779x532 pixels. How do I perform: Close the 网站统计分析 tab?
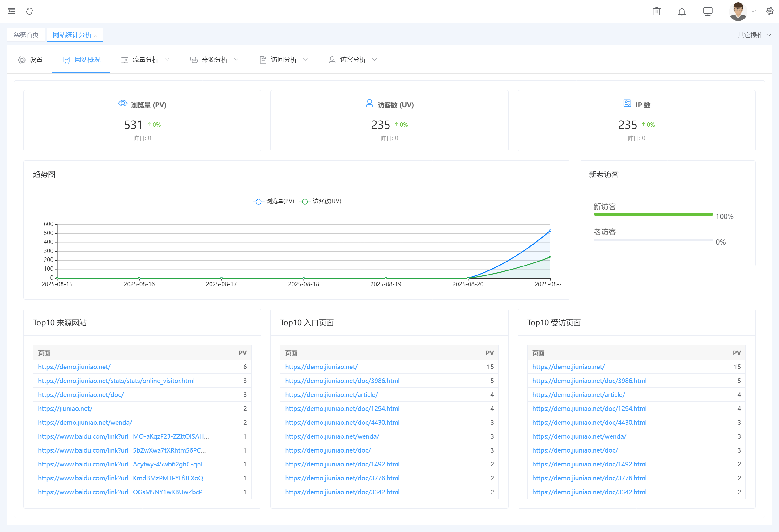(96, 36)
